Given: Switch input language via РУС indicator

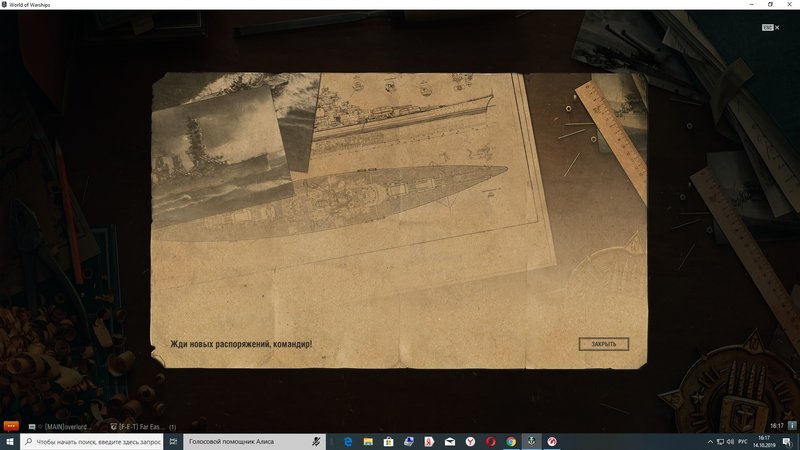Looking at the screenshot, I should click(x=743, y=442).
